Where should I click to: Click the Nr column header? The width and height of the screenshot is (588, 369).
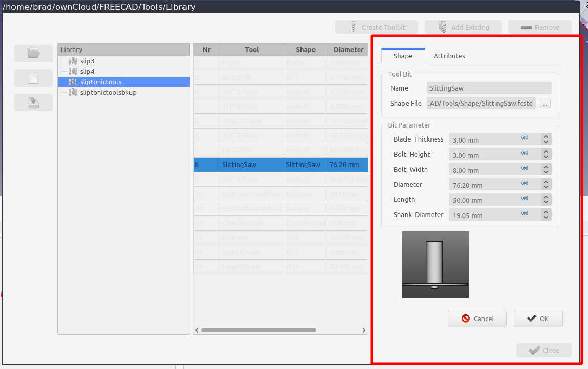coord(206,49)
